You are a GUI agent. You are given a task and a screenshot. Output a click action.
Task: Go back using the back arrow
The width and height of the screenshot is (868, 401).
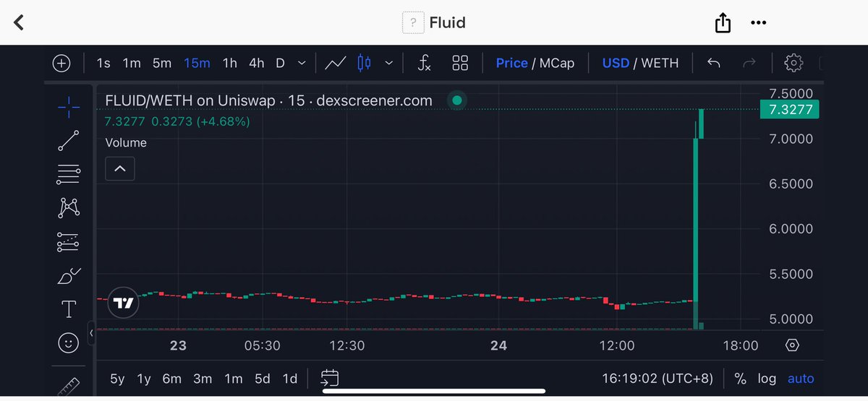pyautogui.click(x=20, y=22)
